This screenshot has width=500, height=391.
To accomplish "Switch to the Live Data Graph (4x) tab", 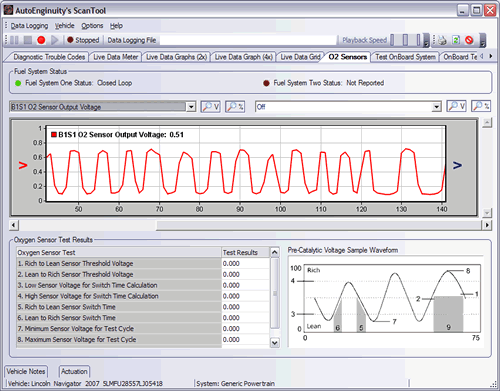I will tap(244, 57).
